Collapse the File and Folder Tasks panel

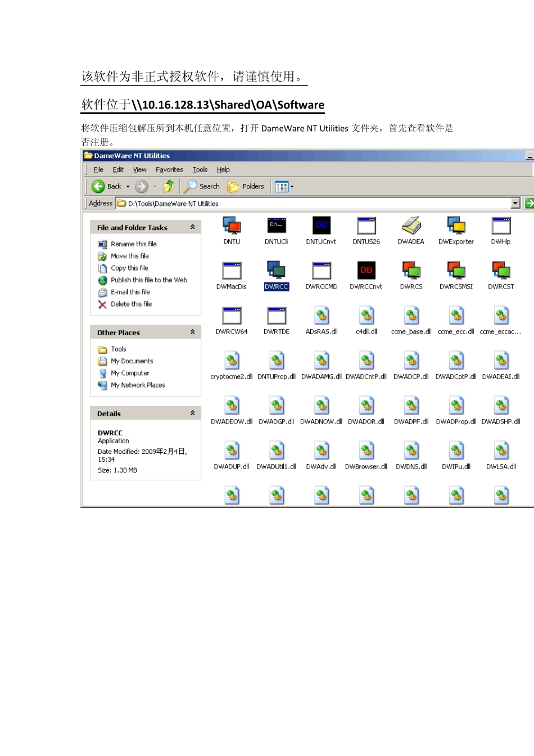192,227
